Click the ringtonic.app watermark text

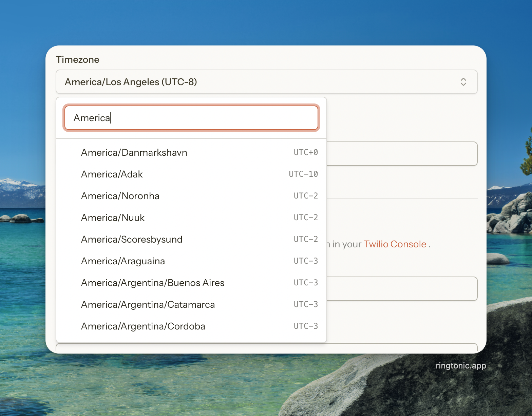point(461,365)
